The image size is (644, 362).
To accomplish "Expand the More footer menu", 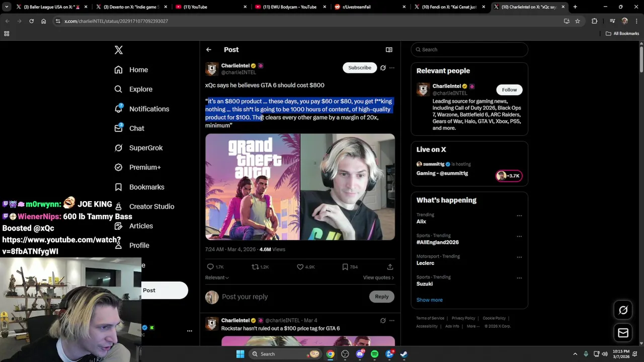I will (472, 326).
